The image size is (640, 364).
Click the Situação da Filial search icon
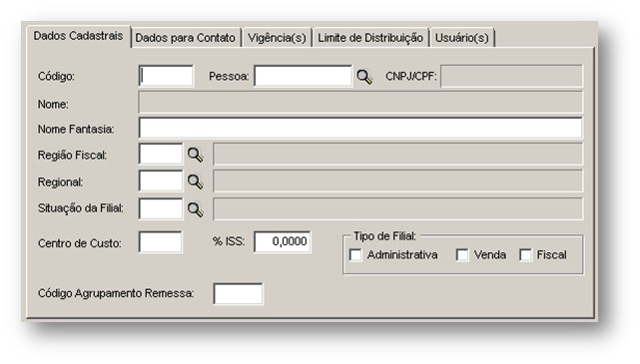[195, 209]
